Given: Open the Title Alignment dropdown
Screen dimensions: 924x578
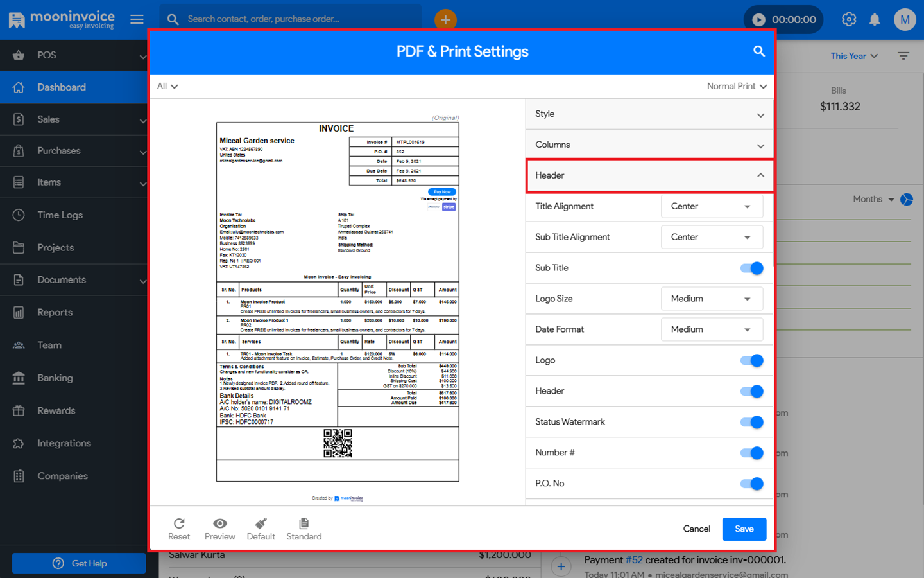Looking at the screenshot, I should (712, 206).
